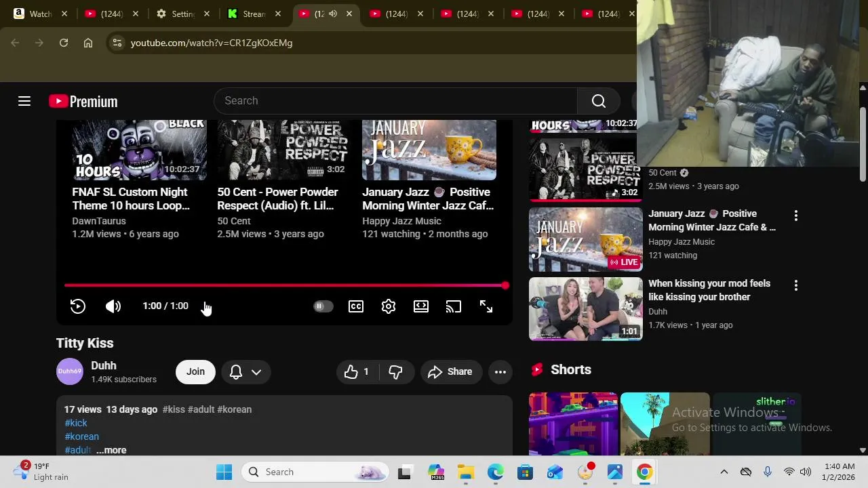The image size is (868, 488).
Task: Open more actions three-dot menu
Action: [500, 371]
